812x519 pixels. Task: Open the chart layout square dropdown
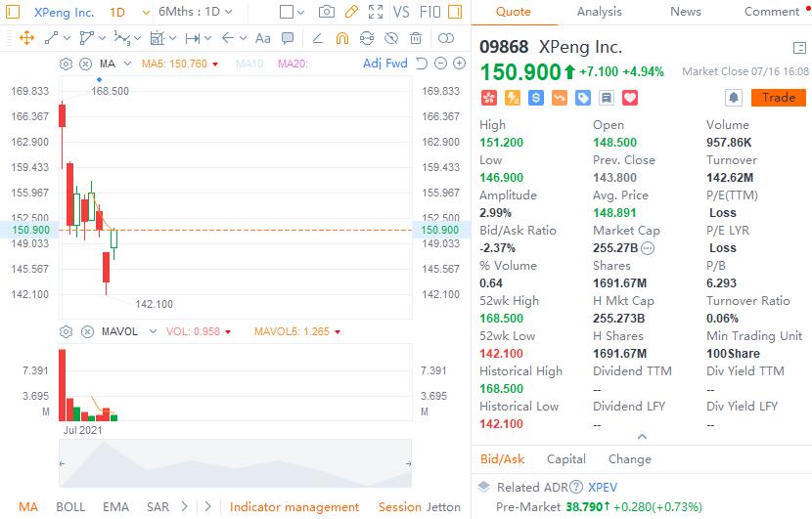[x=292, y=12]
